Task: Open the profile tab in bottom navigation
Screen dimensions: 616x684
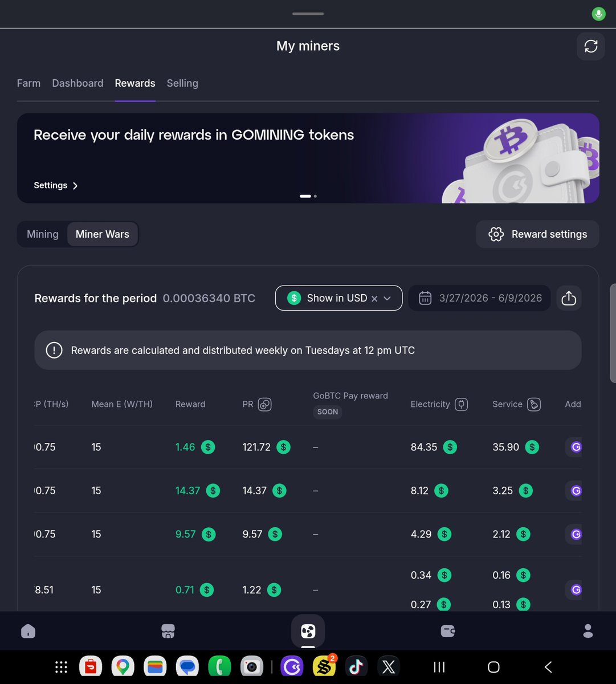Action: tap(588, 631)
